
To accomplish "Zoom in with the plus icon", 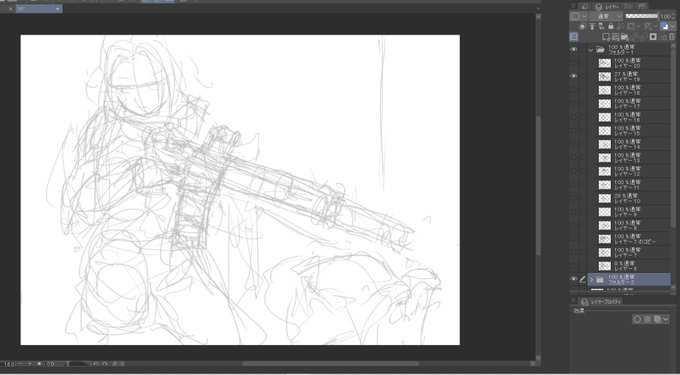I will click(x=30, y=363).
